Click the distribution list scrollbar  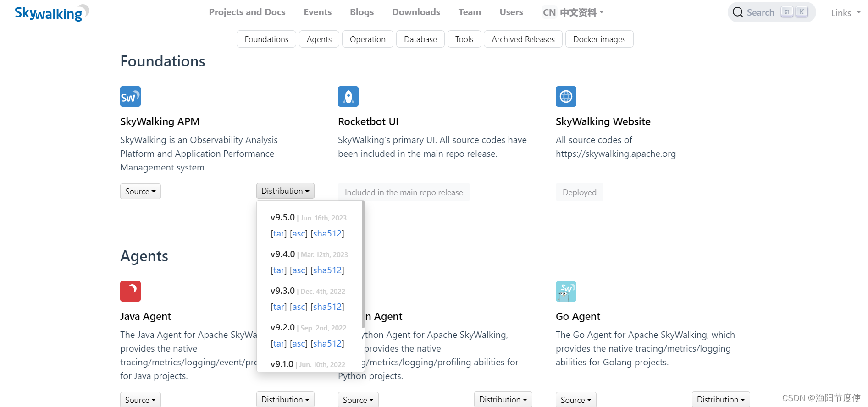(x=363, y=264)
